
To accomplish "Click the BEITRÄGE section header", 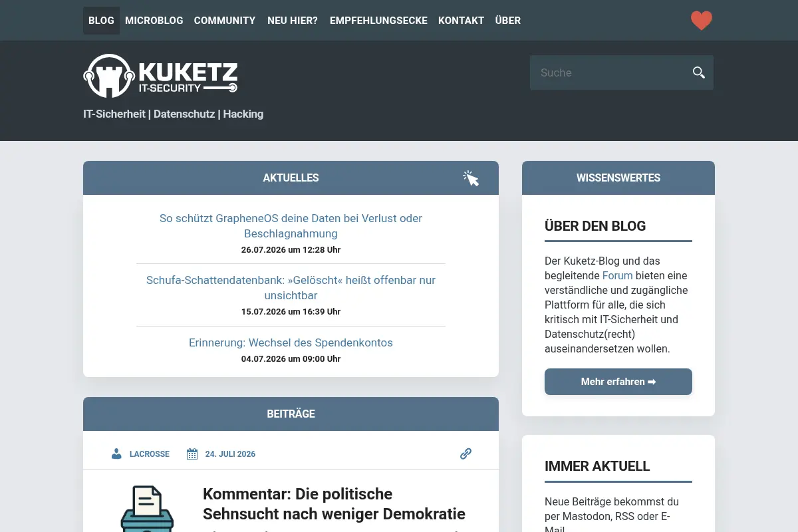I will (x=291, y=414).
